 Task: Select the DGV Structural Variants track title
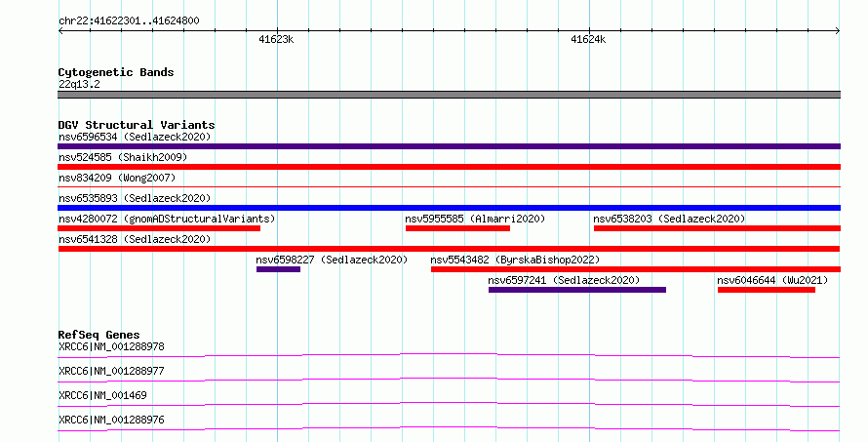click(137, 125)
